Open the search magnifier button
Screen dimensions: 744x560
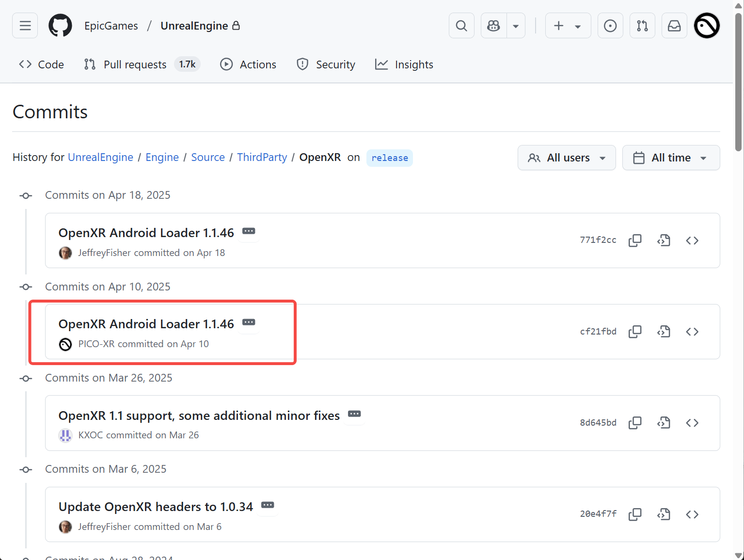point(461,26)
